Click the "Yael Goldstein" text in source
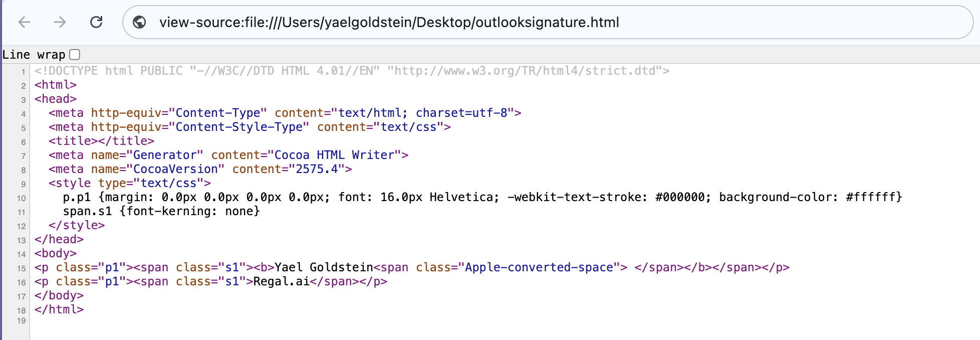The height and width of the screenshot is (340, 980). coord(324,267)
